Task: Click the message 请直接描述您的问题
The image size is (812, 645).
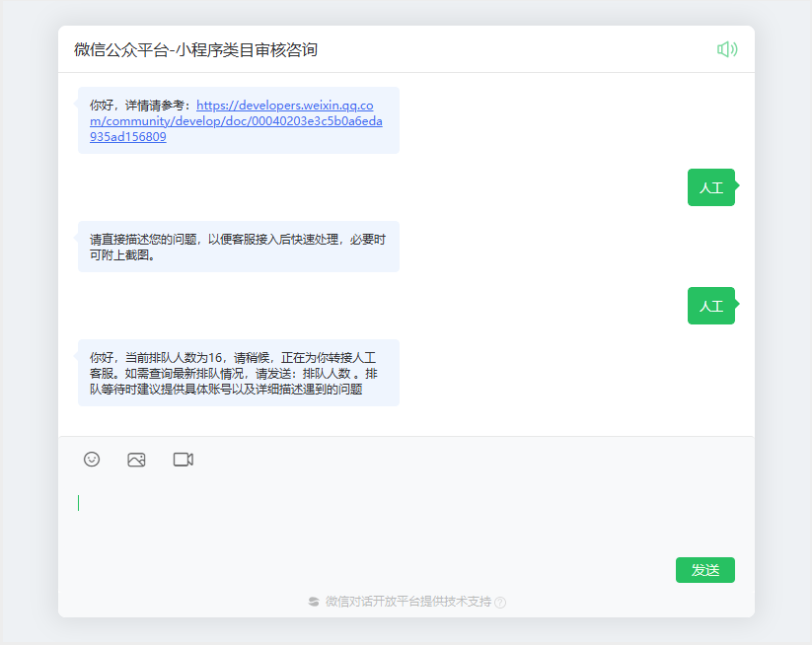Action: point(238,247)
